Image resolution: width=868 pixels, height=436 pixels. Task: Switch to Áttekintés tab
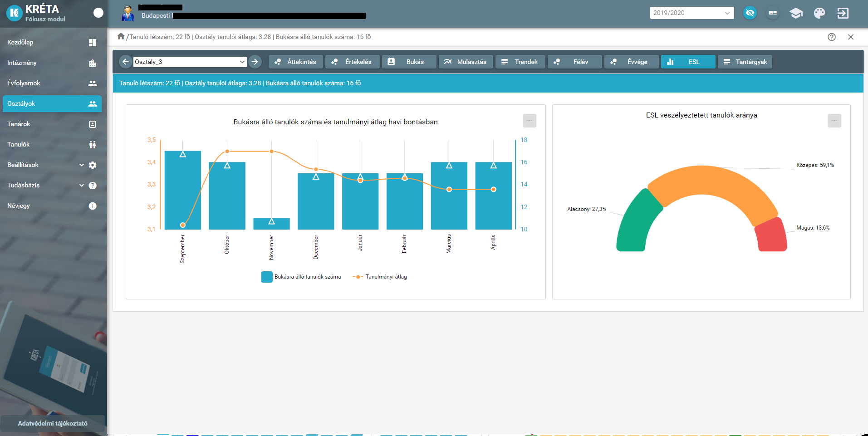(x=296, y=62)
